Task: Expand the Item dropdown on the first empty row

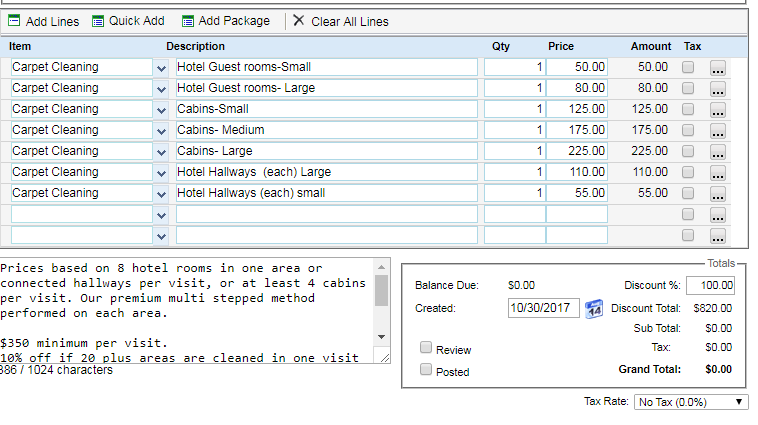Action: pos(162,214)
